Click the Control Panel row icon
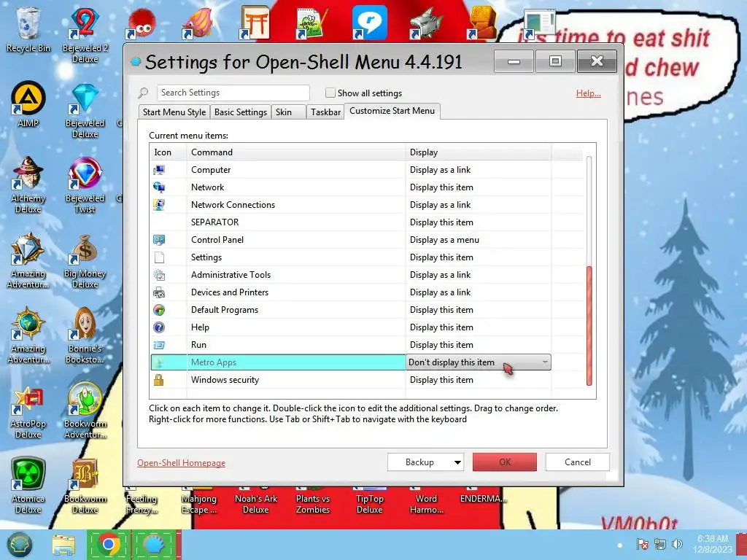The height and width of the screenshot is (560, 747). click(159, 240)
